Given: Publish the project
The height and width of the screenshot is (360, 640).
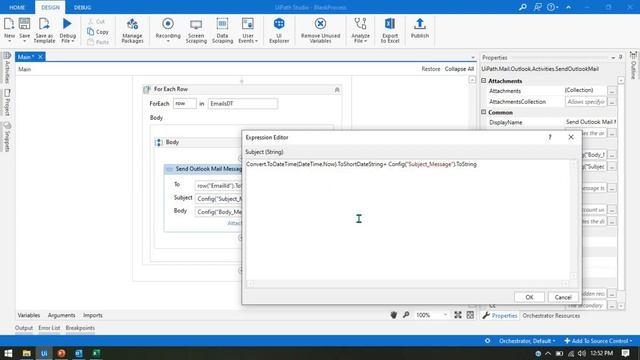Looking at the screenshot, I should pos(420,29).
